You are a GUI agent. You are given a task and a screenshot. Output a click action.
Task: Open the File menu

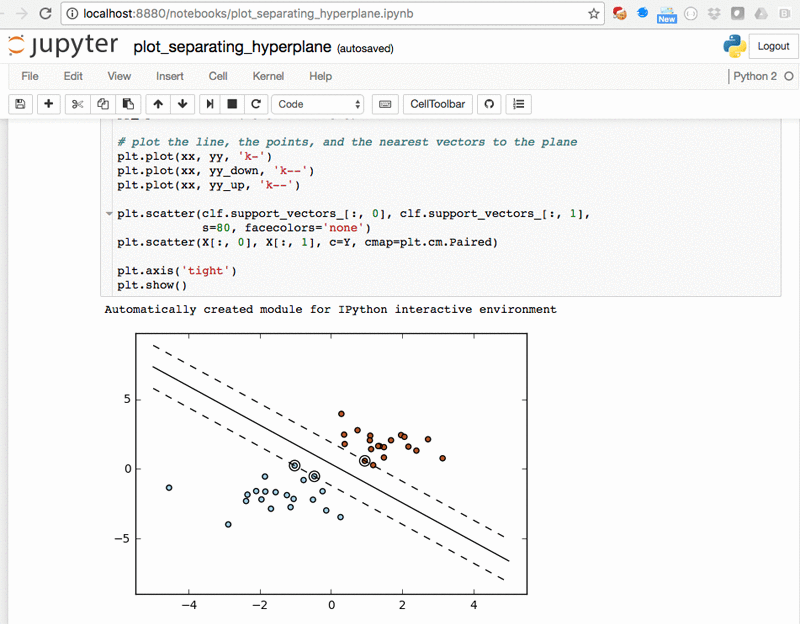[x=30, y=76]
